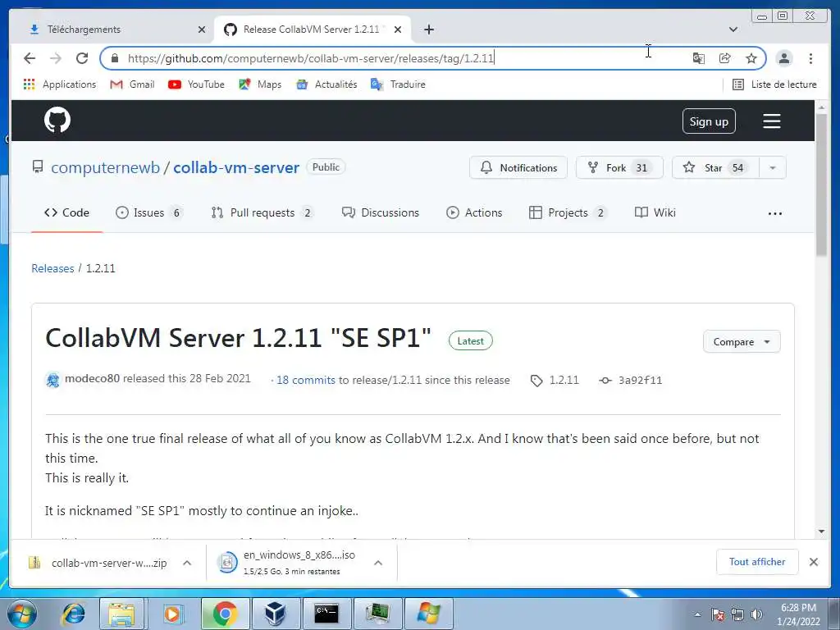840x630 pixels.
Task: Select the Wiki tab
Action: [x=655, y=212]
